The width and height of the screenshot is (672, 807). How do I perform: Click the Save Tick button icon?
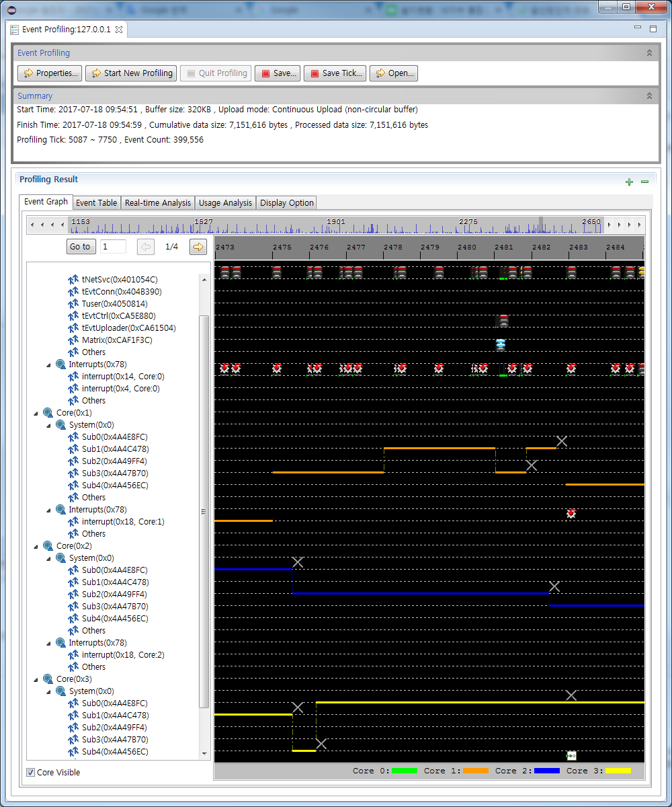[x=313, y=73]
